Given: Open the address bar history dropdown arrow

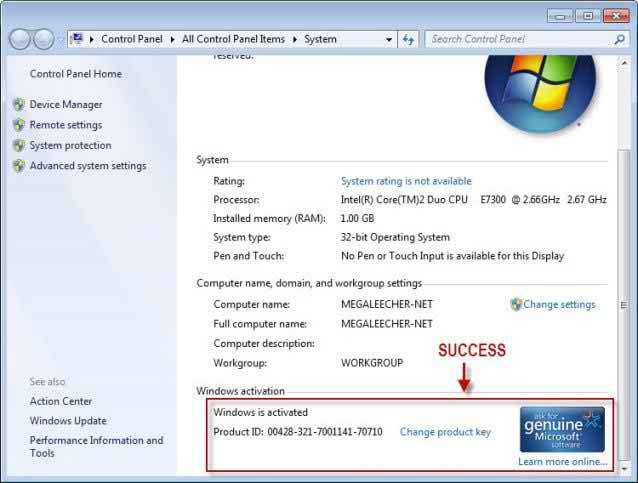Looking at the screenshot, I should click(389, 39).
